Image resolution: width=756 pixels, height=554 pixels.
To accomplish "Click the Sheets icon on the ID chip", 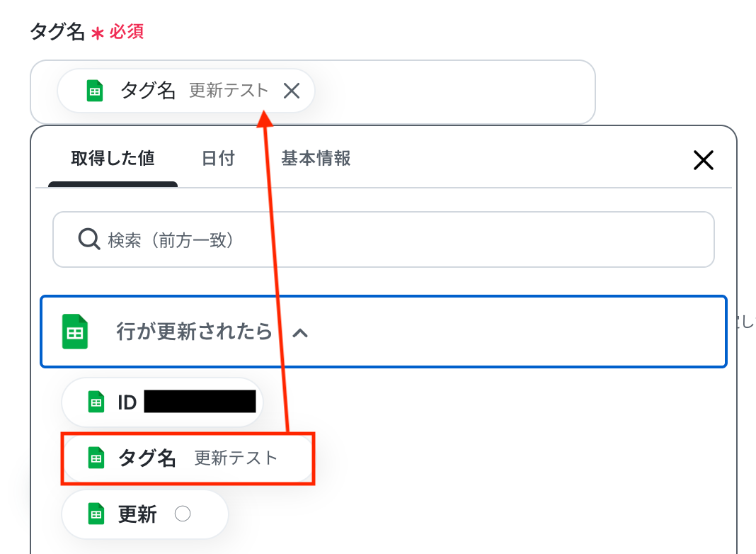I will pos(96,402).
